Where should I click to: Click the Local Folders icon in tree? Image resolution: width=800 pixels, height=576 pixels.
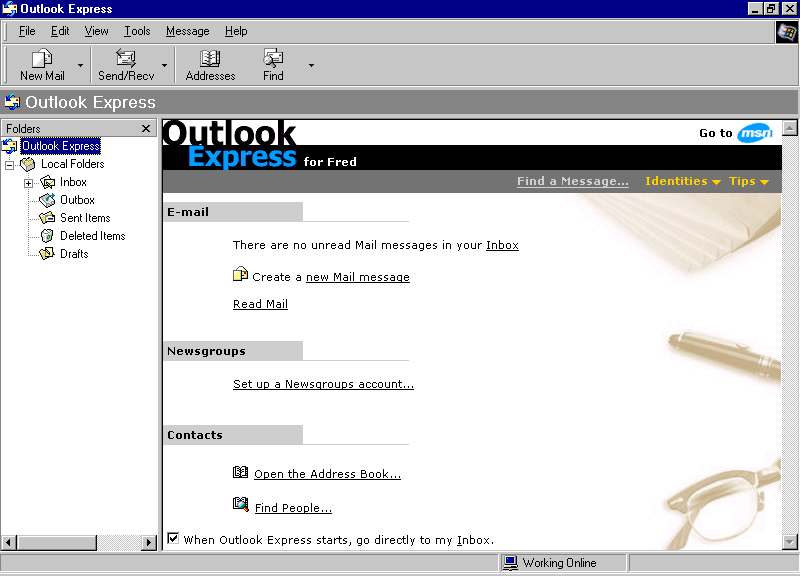(28, 164)
